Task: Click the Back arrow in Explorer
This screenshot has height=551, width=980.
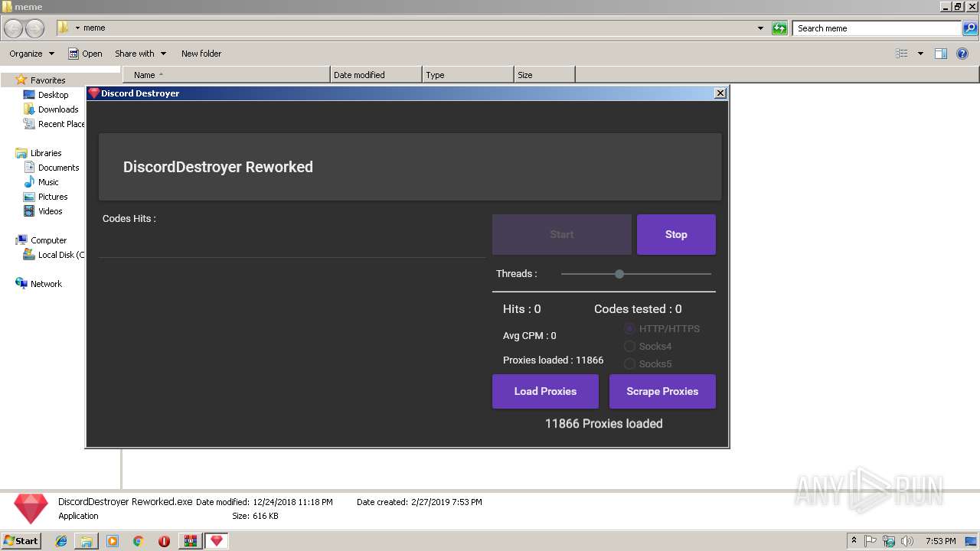Action: point(14,28)
